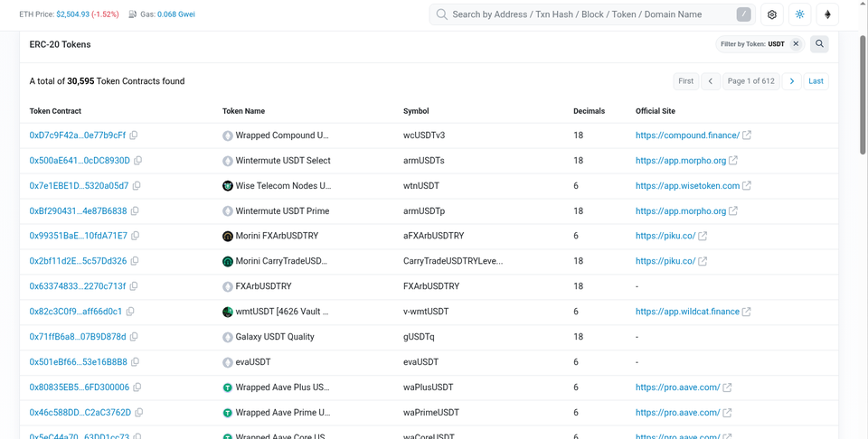This screenshot has width=868, height=439.
Task: Visit https://compound.finance/ link
Action: point(687,135)
